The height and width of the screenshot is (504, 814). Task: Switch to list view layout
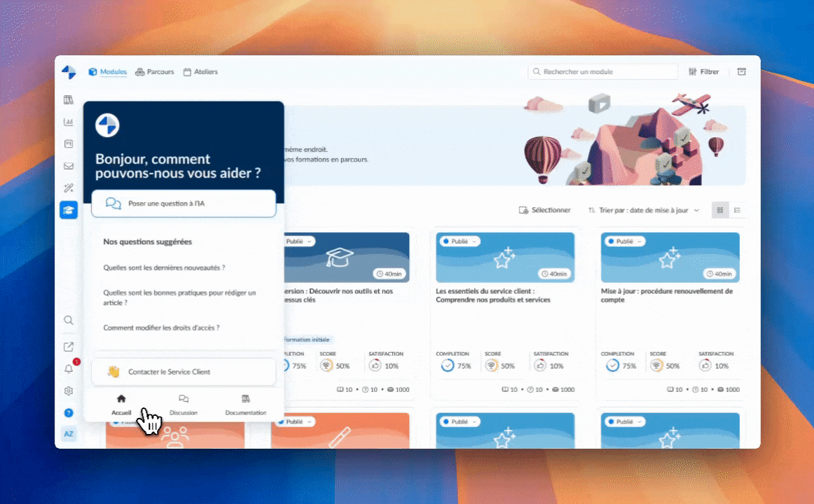(737, 210)
